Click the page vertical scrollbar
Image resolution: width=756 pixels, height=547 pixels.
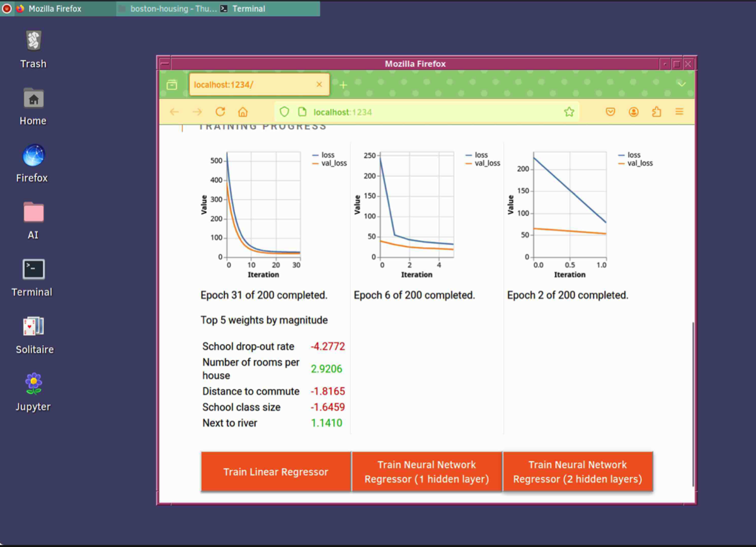coord(692,403)
